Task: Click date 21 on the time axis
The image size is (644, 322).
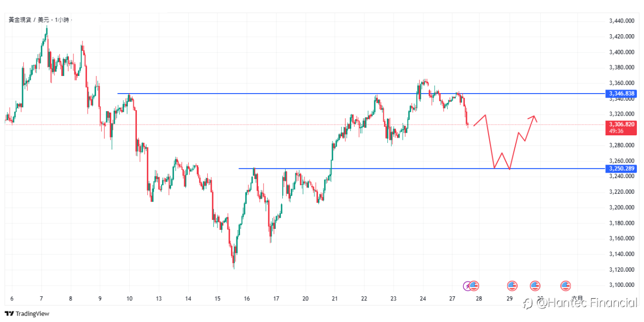Action: 335,298
